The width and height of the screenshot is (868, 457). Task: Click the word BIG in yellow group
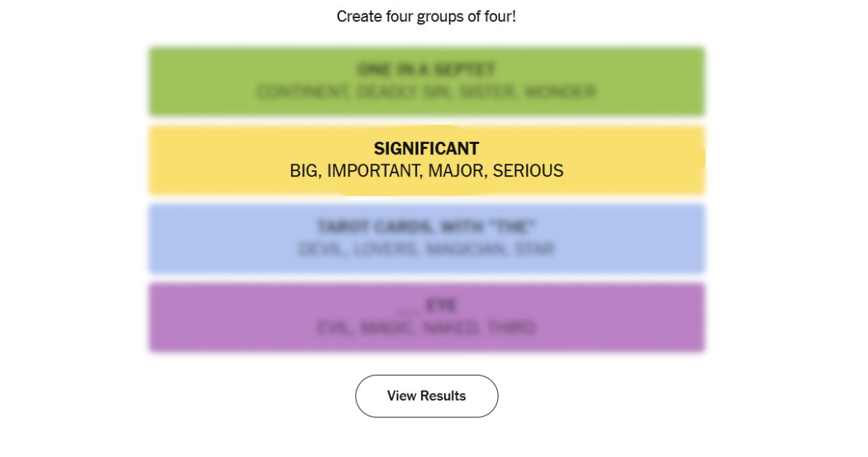pos(303,170)
